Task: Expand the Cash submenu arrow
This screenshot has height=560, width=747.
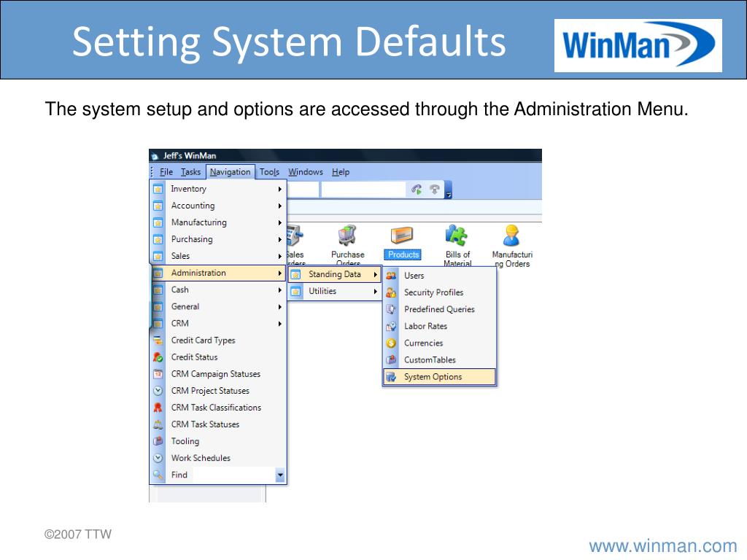Action: pyautogui.click(x=279, y=290)
